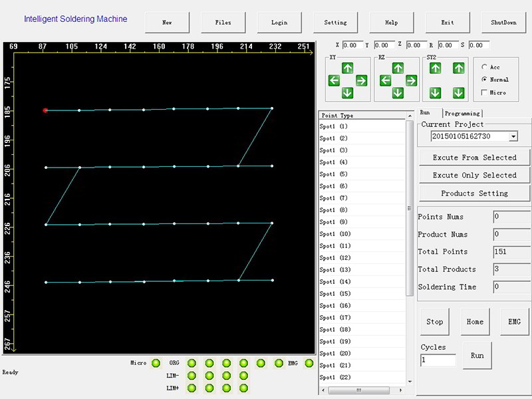This screenshot has height=399, width=532.
Task: Select the "Spot1 (22)" list row
Action: pyautogui.click(x=362, y=377)
